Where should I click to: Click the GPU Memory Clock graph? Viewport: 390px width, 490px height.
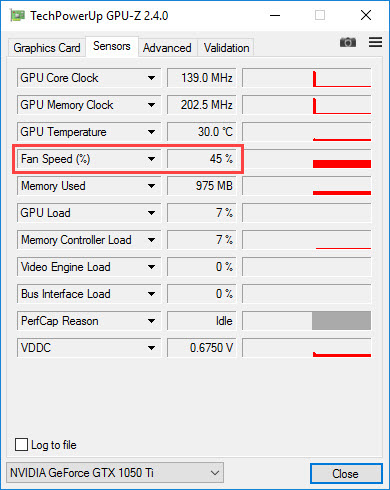(x=307, y=105)
